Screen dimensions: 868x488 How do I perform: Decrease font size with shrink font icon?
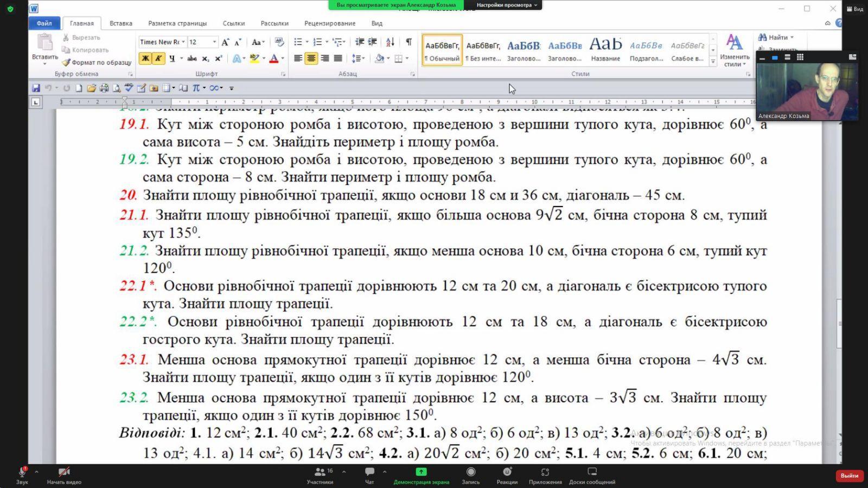(238, 42)
